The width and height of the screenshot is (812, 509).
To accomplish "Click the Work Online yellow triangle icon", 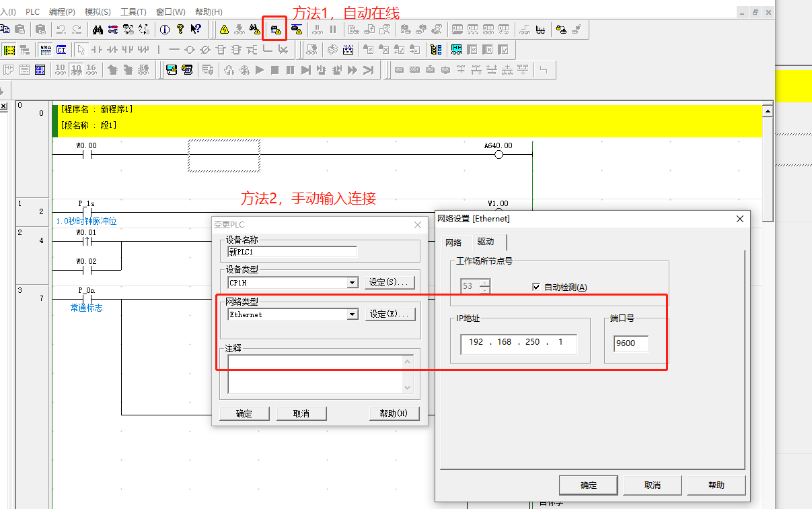I will click(x=224, y=30).
